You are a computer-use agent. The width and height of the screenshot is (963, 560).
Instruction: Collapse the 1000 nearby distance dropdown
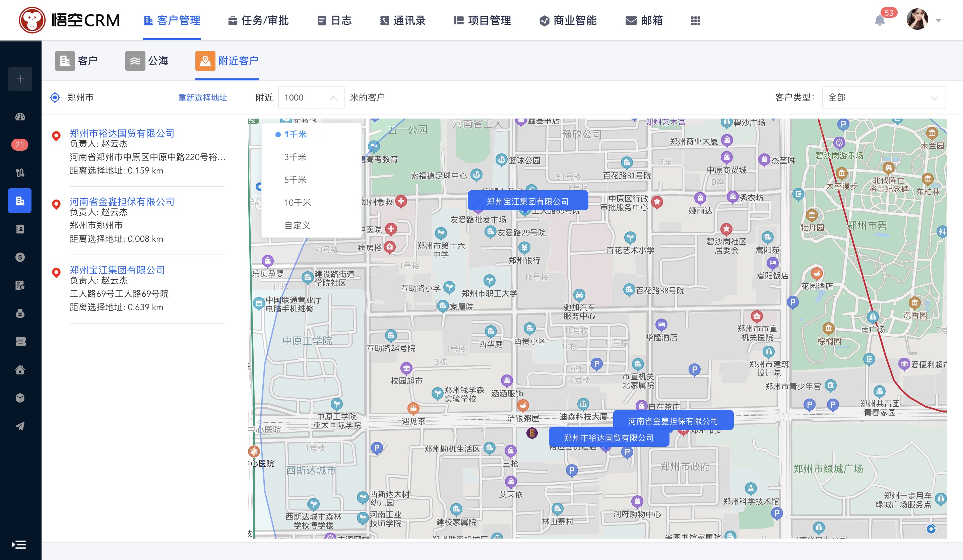(x=333, y=98)
